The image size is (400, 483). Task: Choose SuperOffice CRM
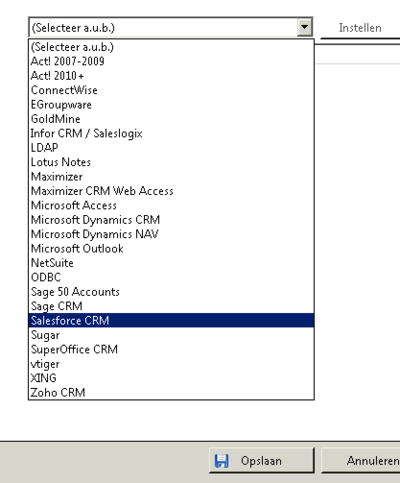point(171,349)
